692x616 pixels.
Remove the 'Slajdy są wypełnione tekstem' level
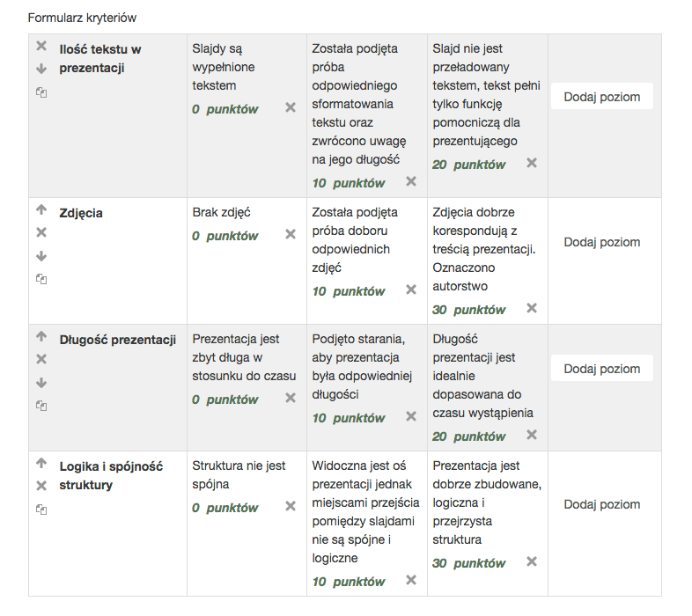coord(291,107)
